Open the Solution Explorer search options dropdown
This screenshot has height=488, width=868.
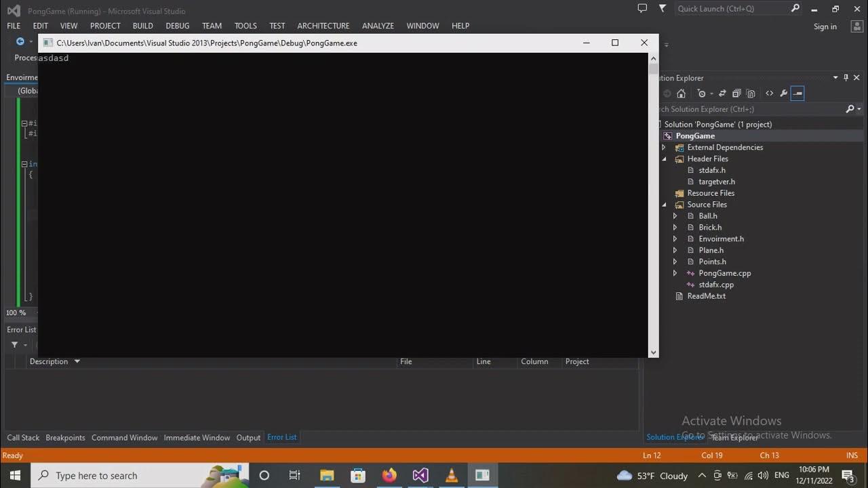coord(859,109)
